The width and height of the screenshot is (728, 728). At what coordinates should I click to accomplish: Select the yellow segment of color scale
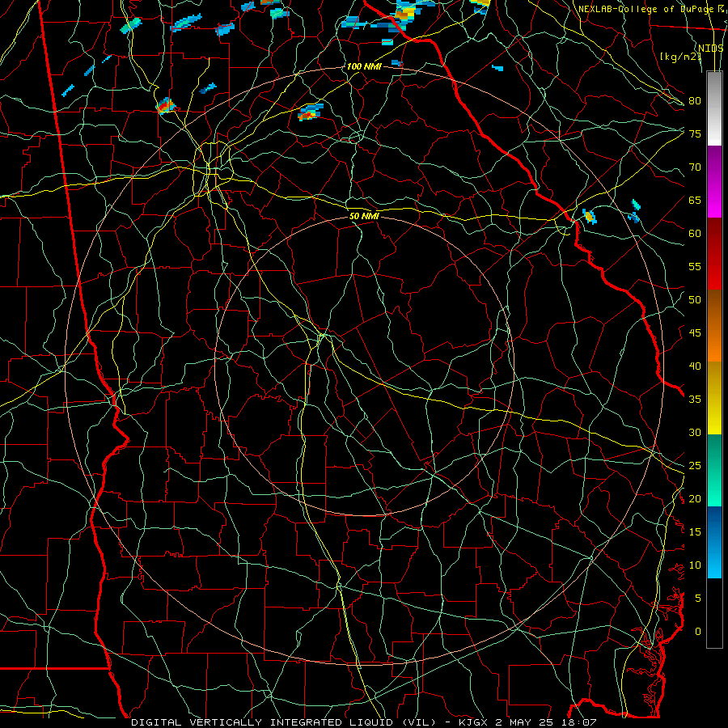[x=714, y=398]
